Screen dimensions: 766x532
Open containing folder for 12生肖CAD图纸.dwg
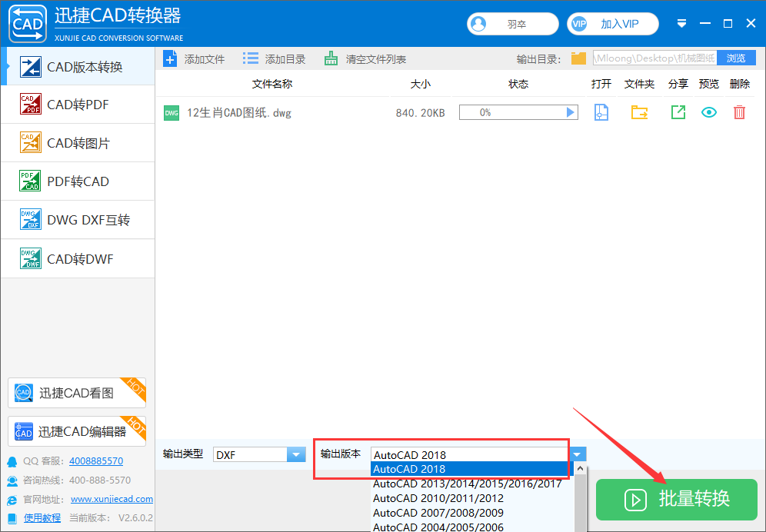coord(639,112)
